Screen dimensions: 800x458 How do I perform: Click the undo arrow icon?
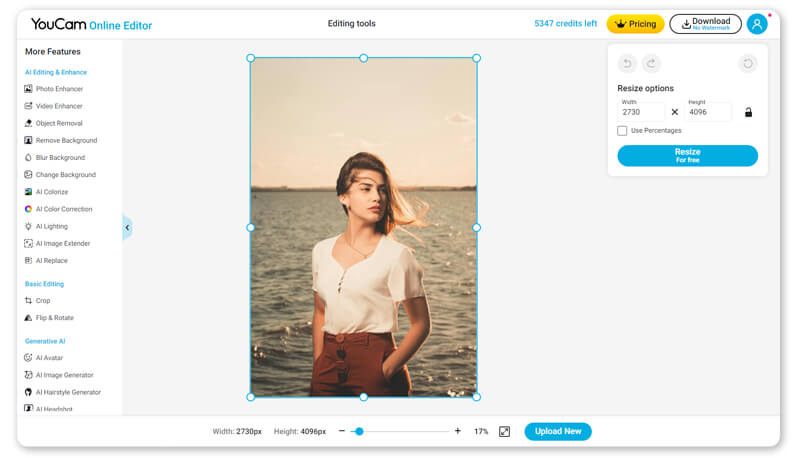(x=627, y=63)
